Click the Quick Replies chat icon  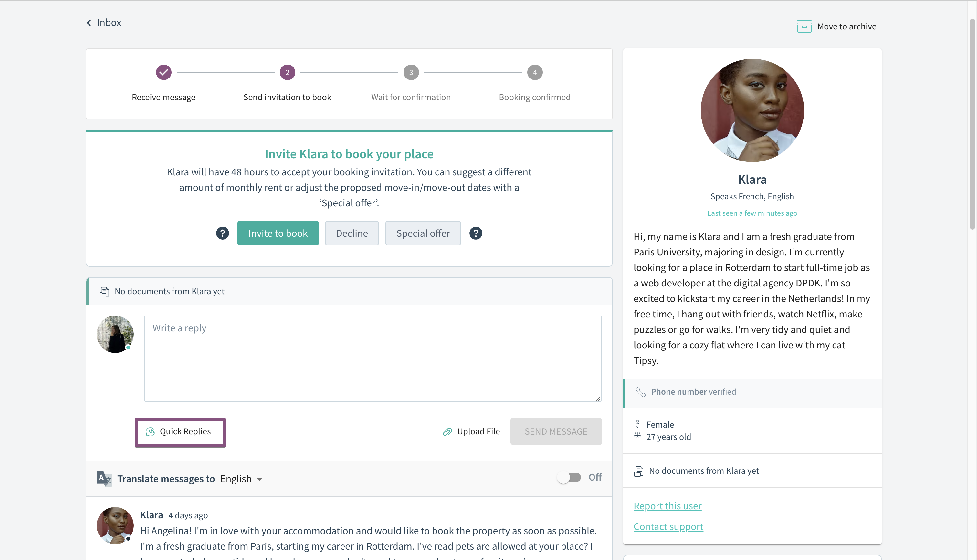150,432
